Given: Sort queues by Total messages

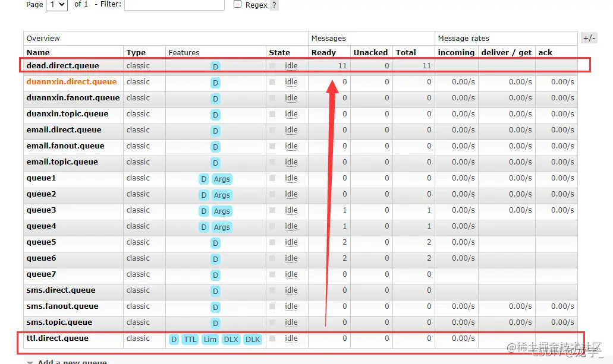Looking at the screenshot, I should click(x=405, y=52).
